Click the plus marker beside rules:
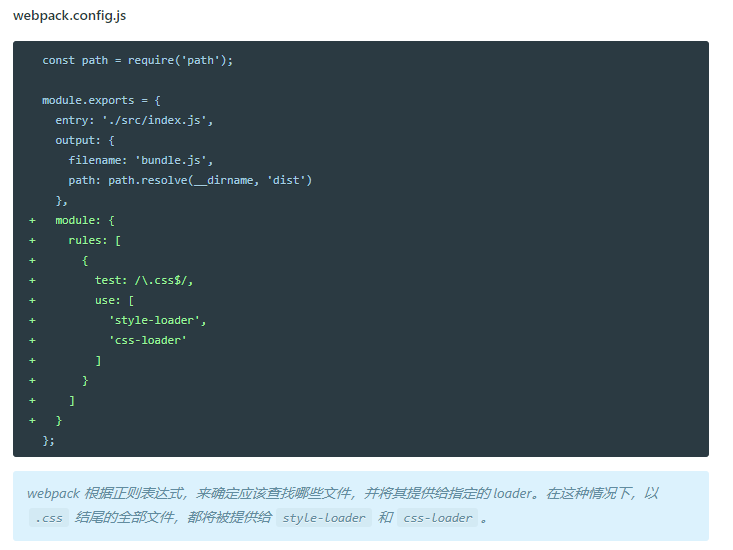 32,241
